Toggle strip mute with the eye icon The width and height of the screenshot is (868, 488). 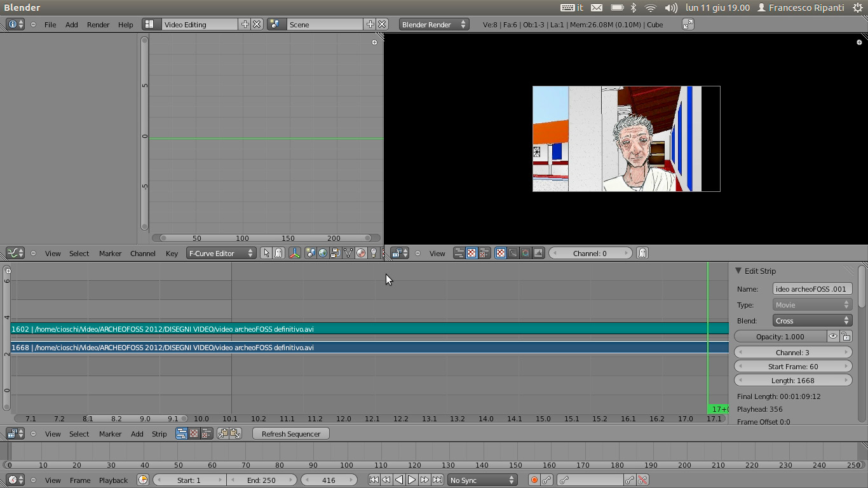(833, 337)
